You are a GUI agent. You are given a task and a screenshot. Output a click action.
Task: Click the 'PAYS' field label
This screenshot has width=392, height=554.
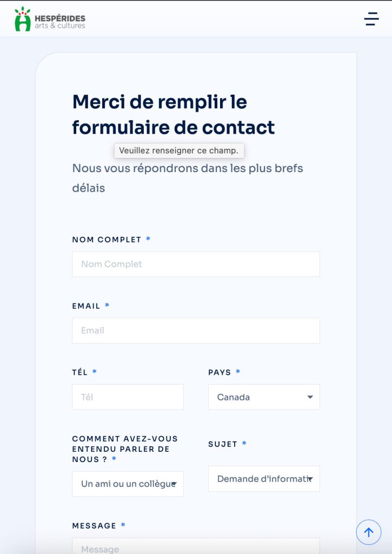click(x=220, y=372)
